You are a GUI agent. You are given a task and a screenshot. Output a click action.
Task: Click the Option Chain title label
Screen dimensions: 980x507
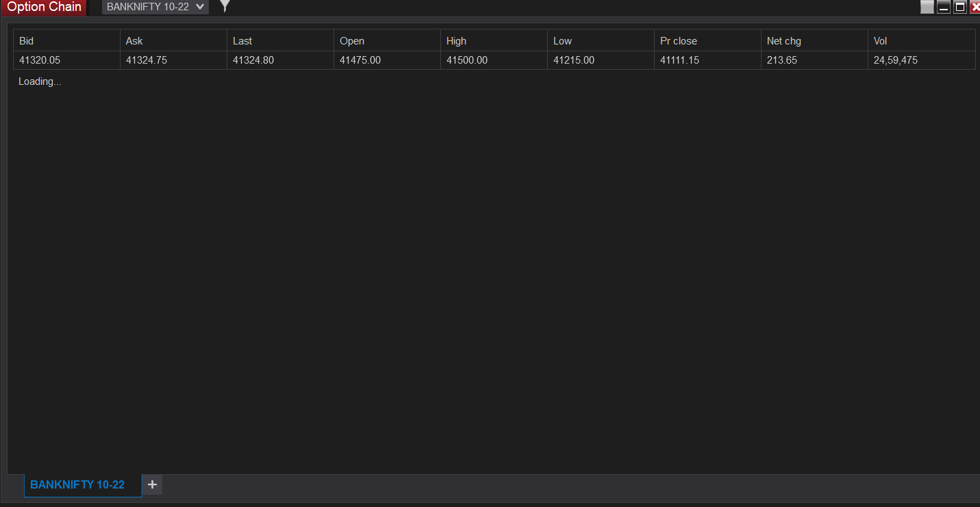click(x=44, y=7)
